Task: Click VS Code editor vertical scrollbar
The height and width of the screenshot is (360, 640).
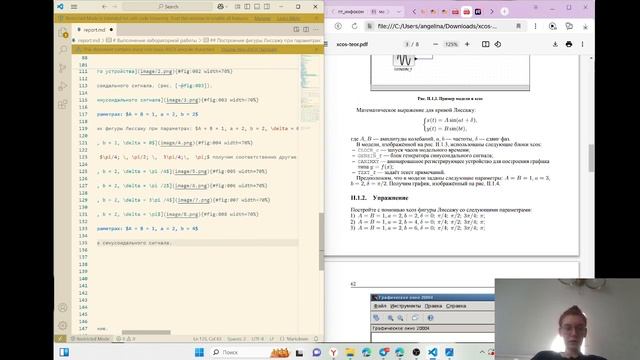Action: [321, 241]
